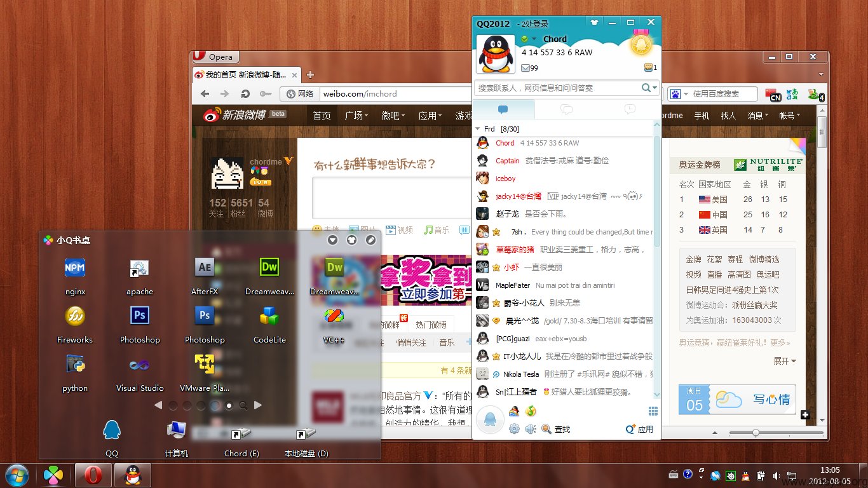This screenshot has width=868, height=488.
Task: Select the white active page dot in 小Q书桌
Action: (x=229, y=405)
